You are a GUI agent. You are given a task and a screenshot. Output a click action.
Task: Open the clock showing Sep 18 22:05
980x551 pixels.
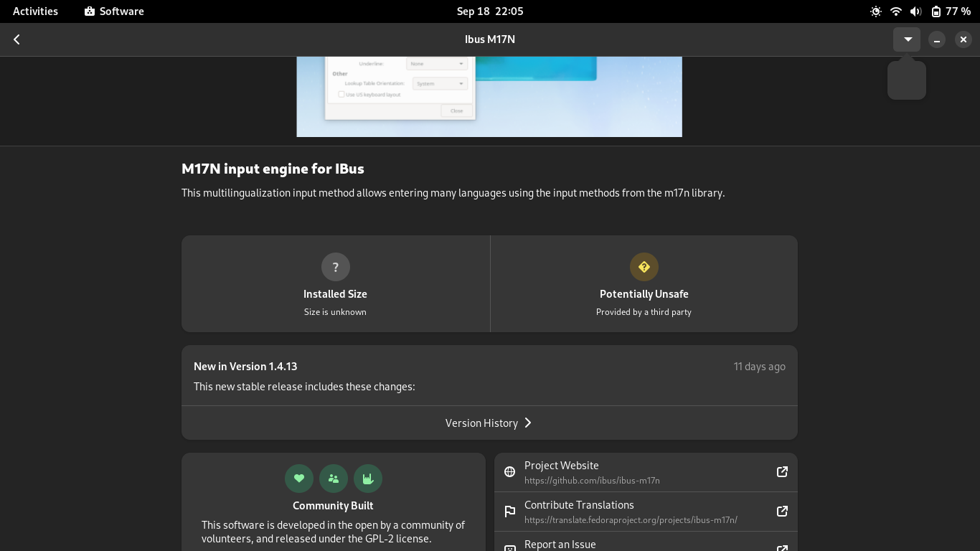click(490, 11)
